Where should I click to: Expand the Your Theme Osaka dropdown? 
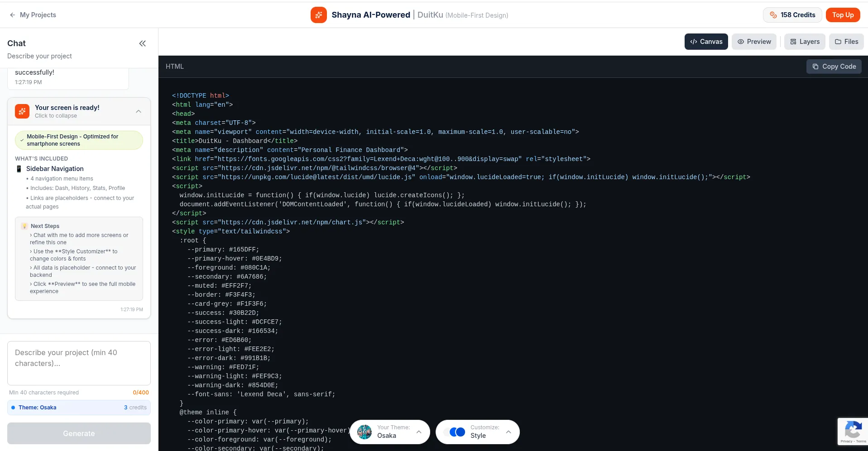(419, 432)
